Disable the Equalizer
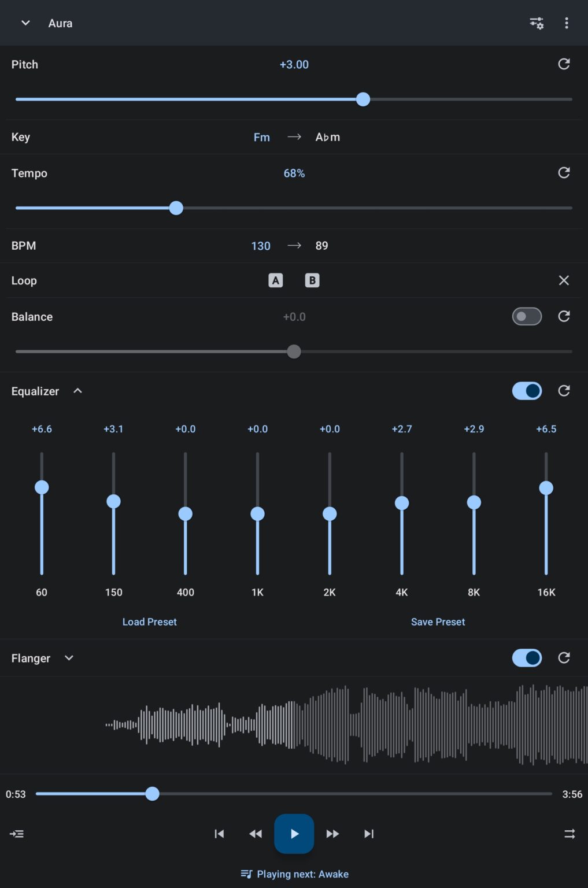The image size is (588, 888). (x=526, y=391)
